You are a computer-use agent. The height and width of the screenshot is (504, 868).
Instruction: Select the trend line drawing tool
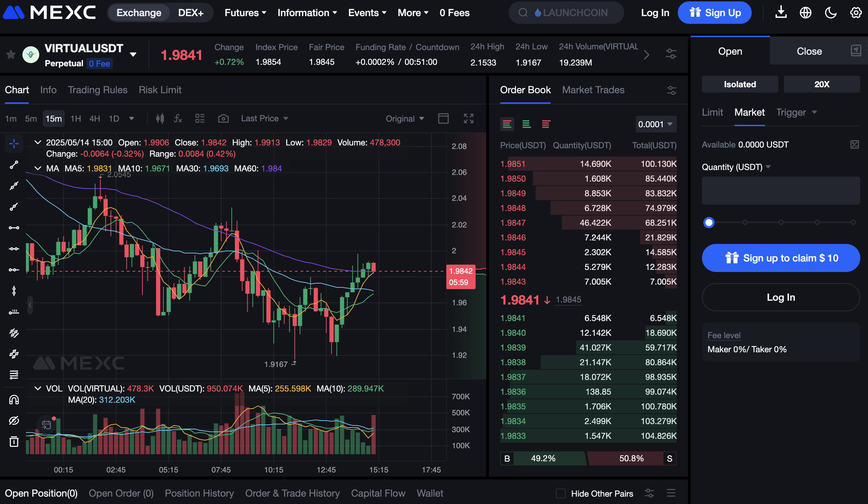click(14, 165)
